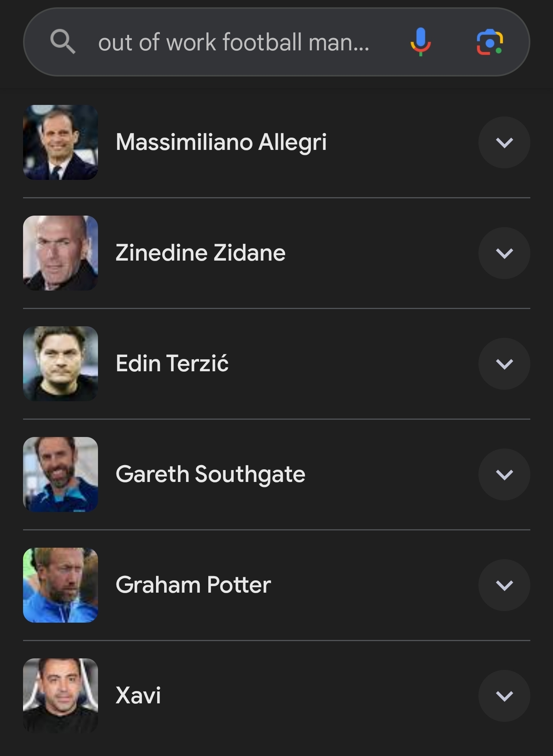Expand the Xavi entry chevron

coord(504,696)
